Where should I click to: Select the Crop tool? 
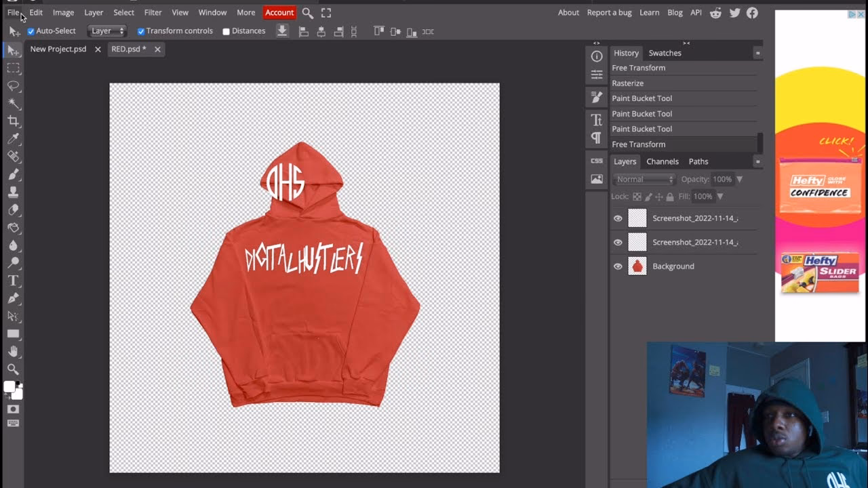tap(13, 121)
